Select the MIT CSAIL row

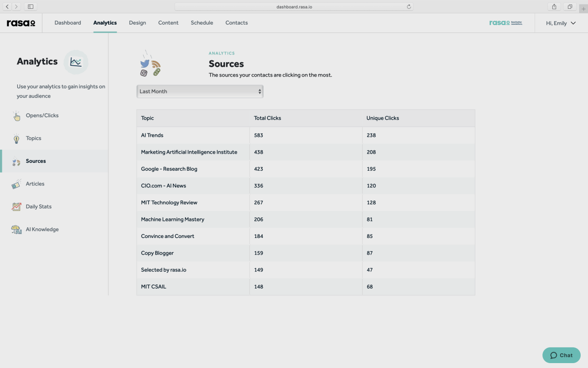tap(306, 287)
